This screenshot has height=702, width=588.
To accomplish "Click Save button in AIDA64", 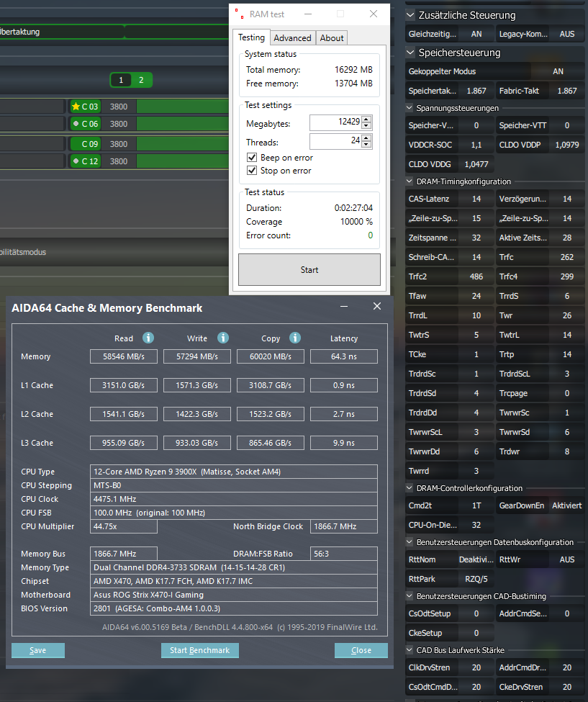I will pyautogui.click(x=38, y=650).
